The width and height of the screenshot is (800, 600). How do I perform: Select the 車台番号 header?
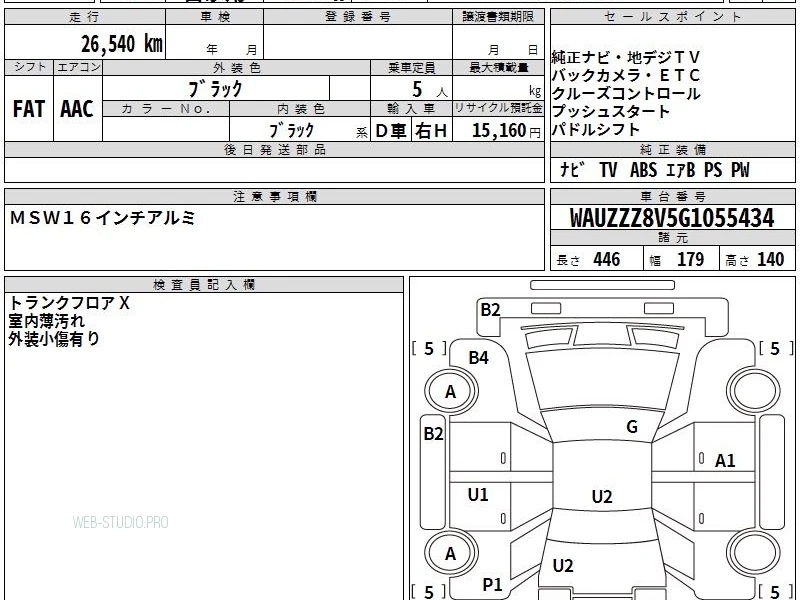coord(672,196)
